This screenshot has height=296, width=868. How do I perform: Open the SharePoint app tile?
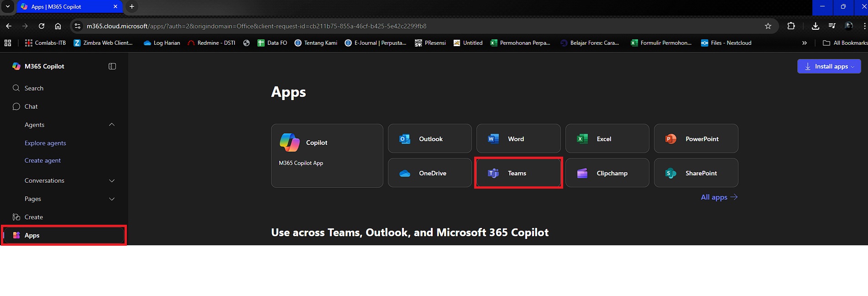(695, 173)
